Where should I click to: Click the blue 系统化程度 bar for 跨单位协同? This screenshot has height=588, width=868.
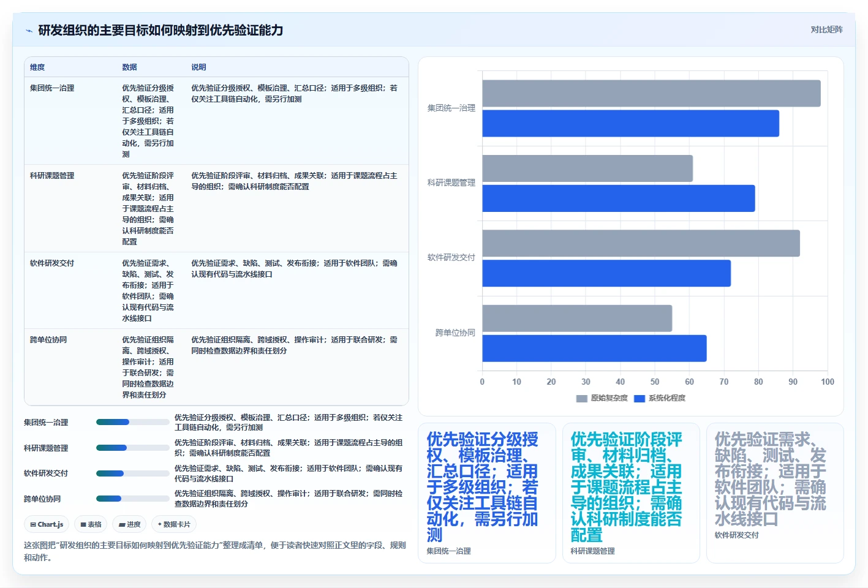[594, 348]
